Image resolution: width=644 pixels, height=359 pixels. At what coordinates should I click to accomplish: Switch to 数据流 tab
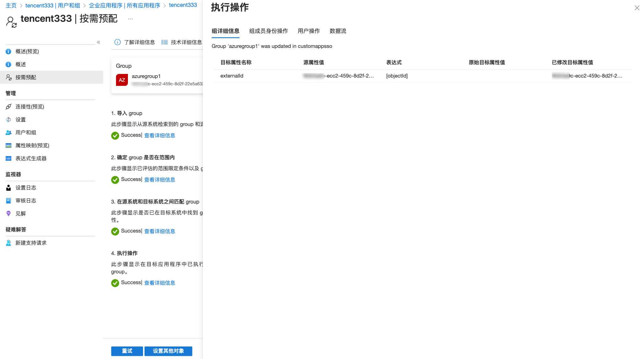(x=338, y=31)
